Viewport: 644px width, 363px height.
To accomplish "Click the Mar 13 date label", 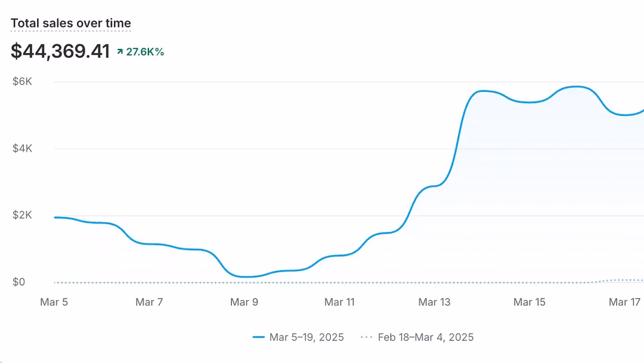I will click(x=435, y=302).
